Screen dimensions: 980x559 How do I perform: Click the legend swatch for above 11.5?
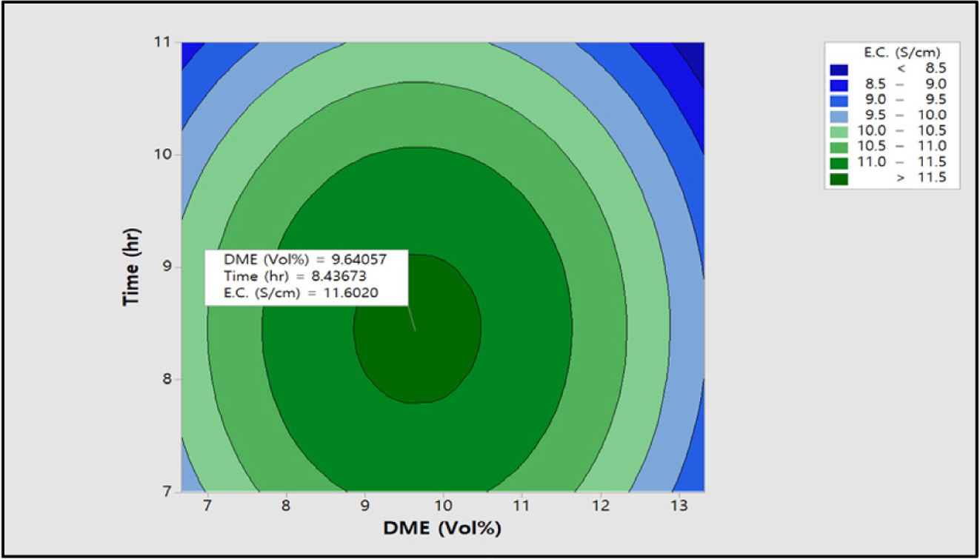tap(840, 178)
